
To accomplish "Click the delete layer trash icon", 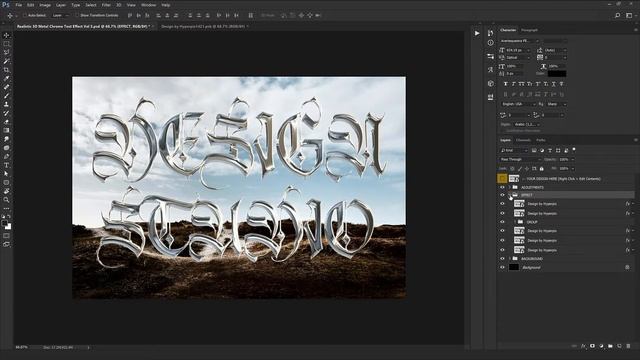I will click(628, 346).
